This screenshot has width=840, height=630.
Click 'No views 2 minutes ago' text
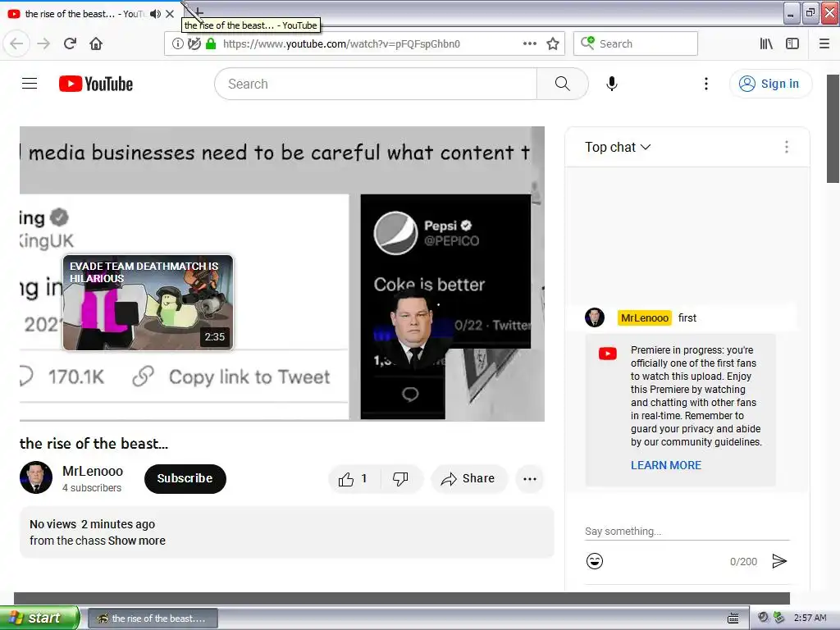(x=92, y=524)
